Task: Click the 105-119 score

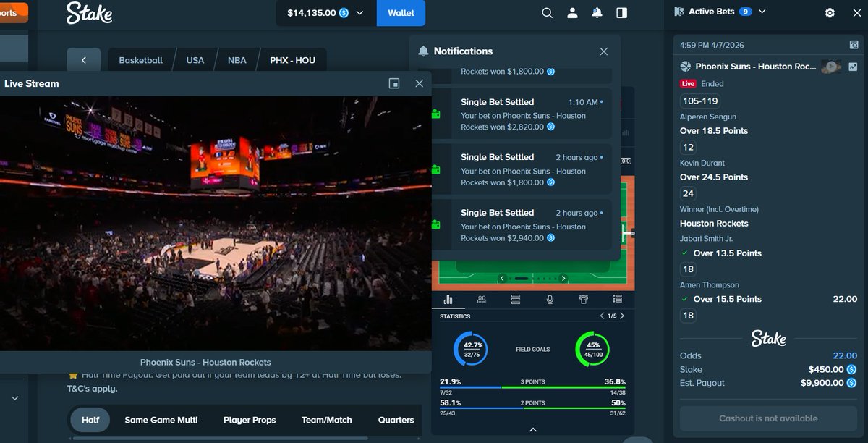Action: (699, 101)
